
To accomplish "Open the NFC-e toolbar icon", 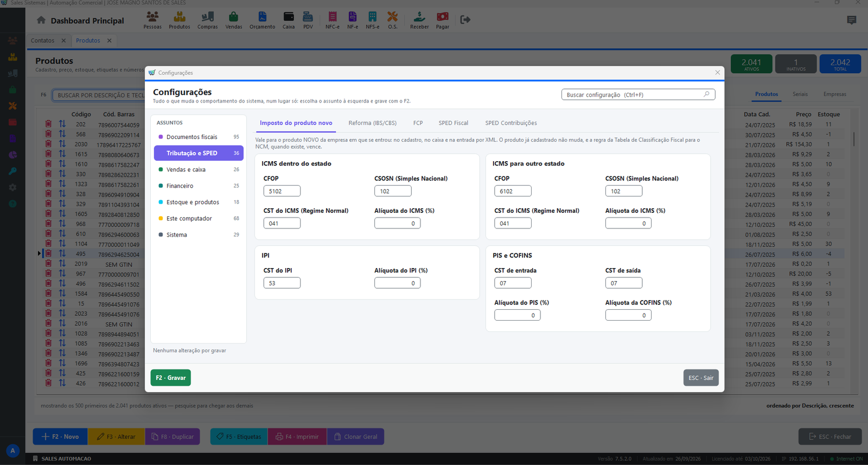I will [333, 20].
